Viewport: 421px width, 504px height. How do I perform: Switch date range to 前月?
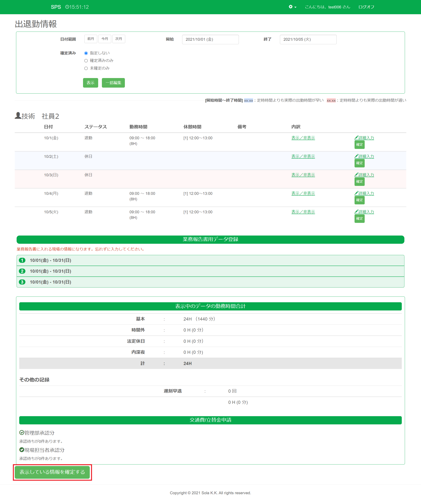[91, 39]
